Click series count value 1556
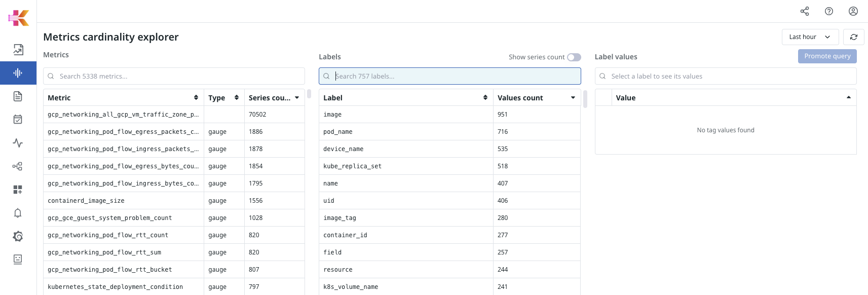This screenshot has width=868, height=295. pos(256,201)
